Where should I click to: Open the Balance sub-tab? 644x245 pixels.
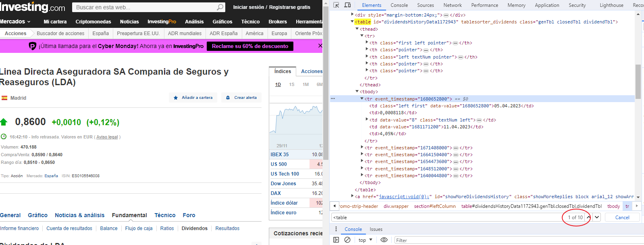coord(109,228)
